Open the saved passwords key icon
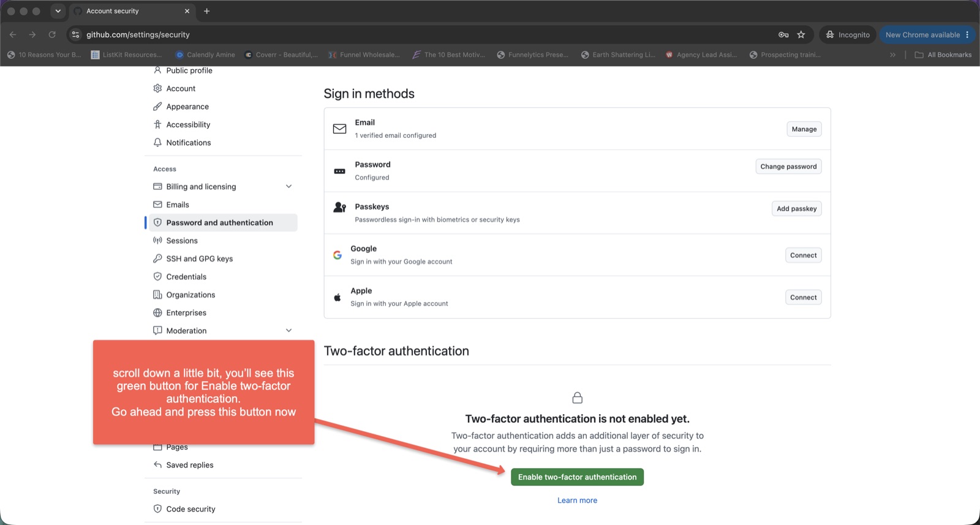Image resolution: width=980 pixels, height=525 pixels. (x=783, y=35)
